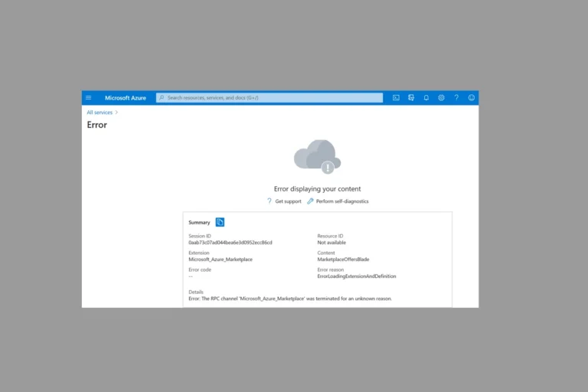Click the Microsoft Azure home title

coord(126,98)
